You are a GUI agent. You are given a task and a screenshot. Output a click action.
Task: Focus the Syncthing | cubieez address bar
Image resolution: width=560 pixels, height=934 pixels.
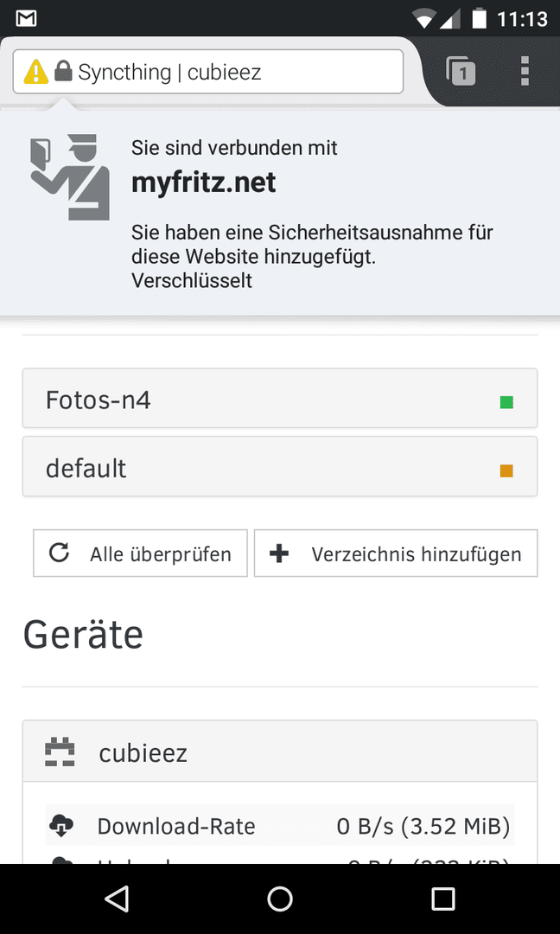click(x=208, y=72)
